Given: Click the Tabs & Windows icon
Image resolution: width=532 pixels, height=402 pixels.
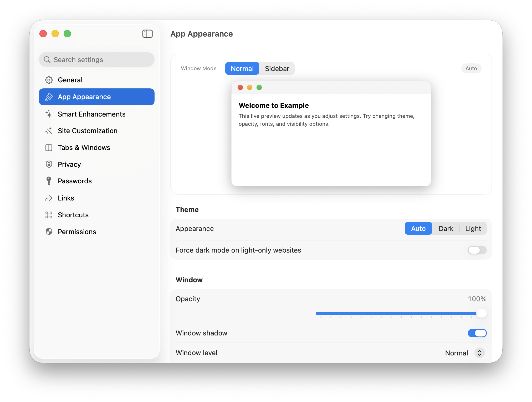Looking at the screenshot, I should click(49, 148).
